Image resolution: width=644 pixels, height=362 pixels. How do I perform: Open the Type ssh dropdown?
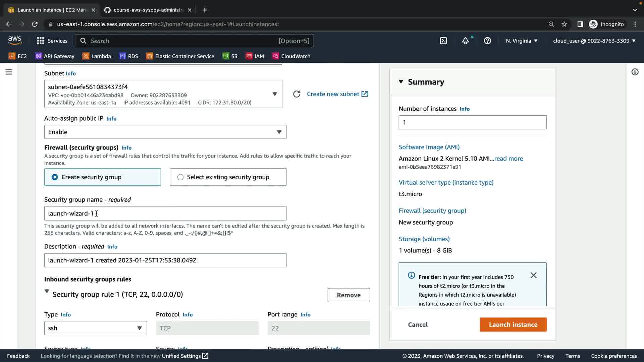coord(95,328)
